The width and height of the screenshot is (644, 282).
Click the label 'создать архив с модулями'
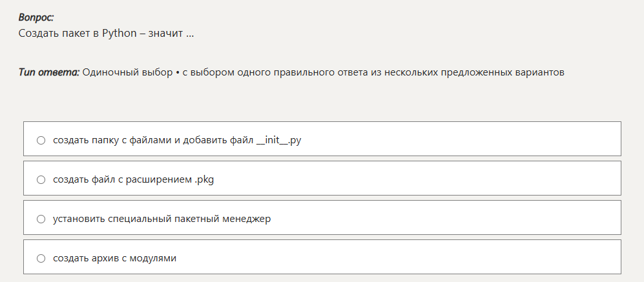(114, 259)
